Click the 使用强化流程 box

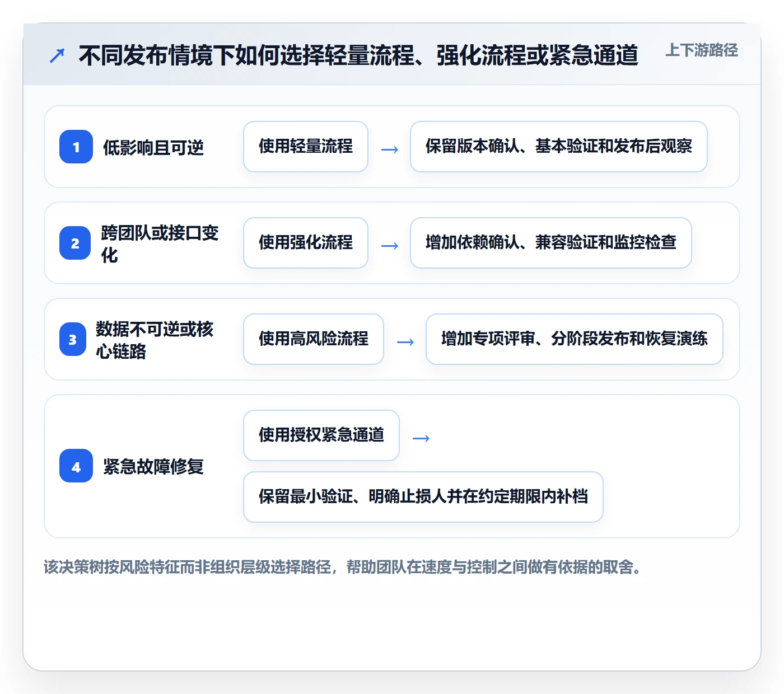coord(306,243)
